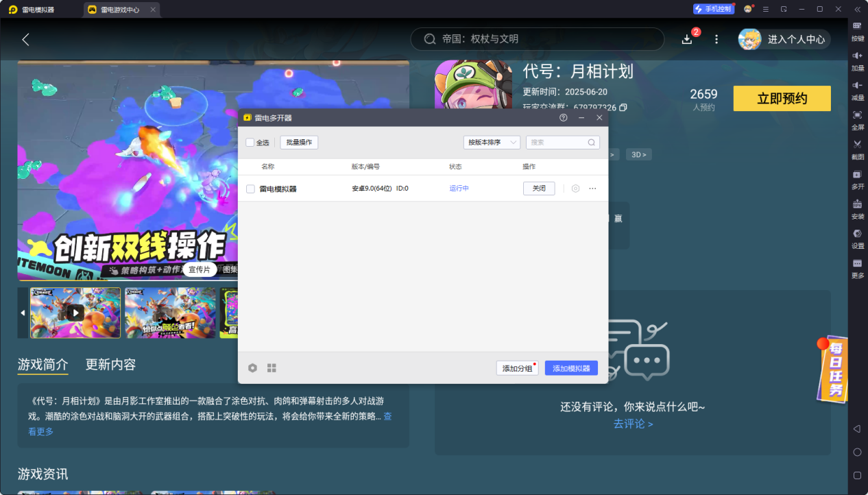Click the 安卓9.0(64位) version text

pos(372,189)
